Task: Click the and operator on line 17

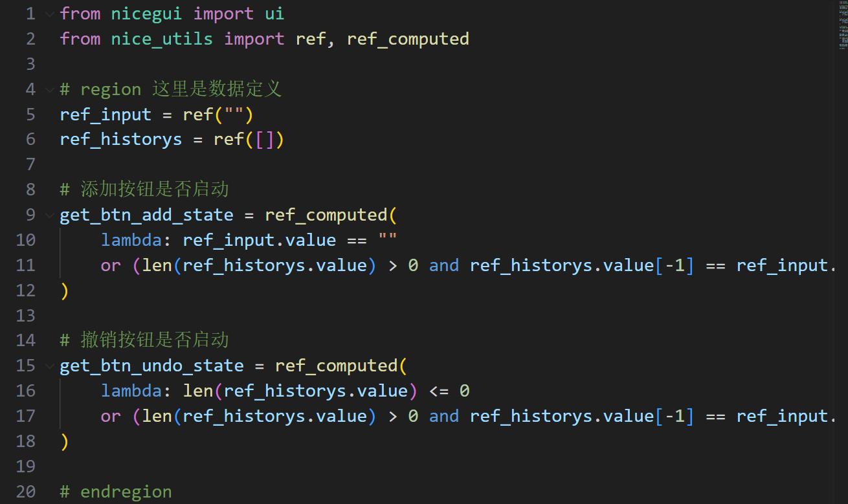Action: [x=443, y=415]
